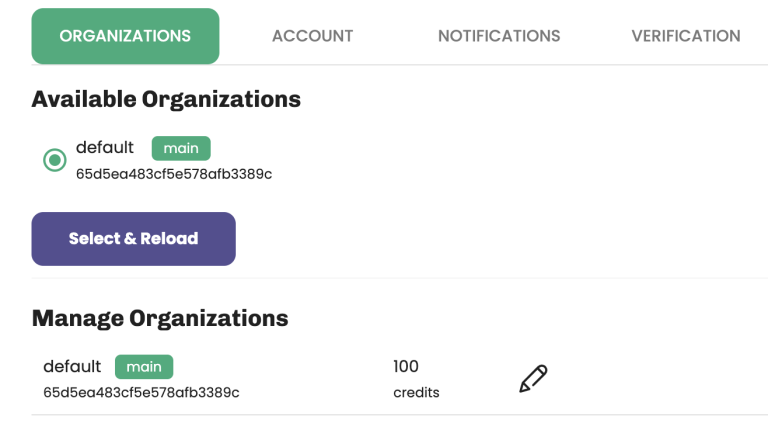Click the inner dot of the selected radio

click(55, 160)
